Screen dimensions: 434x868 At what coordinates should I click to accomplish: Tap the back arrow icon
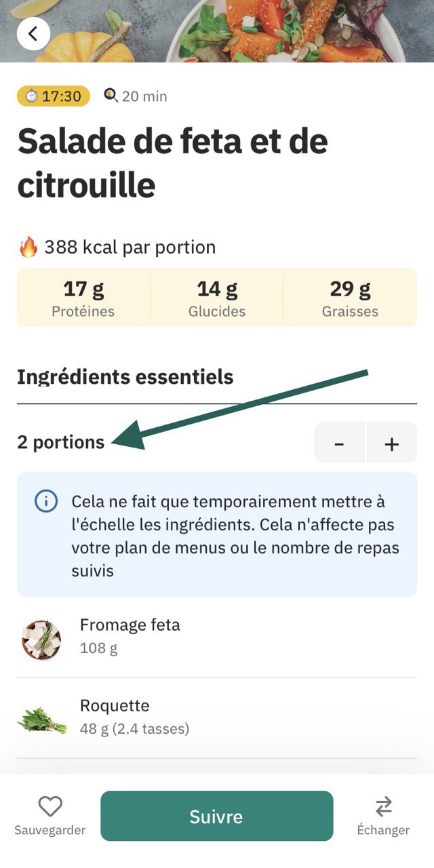tap(33, 33)
